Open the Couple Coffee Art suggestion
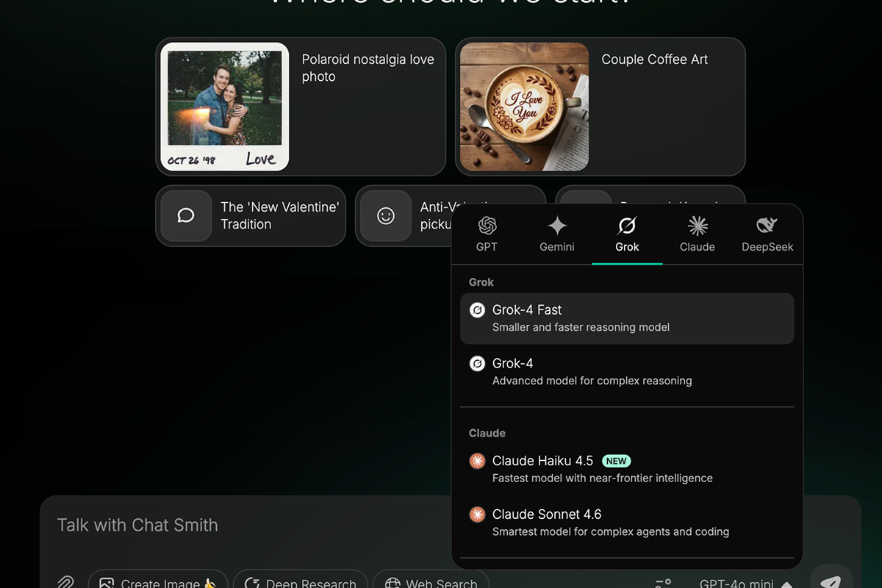The height and width of the screenshot is (588, 882). [x=600, y=107]
